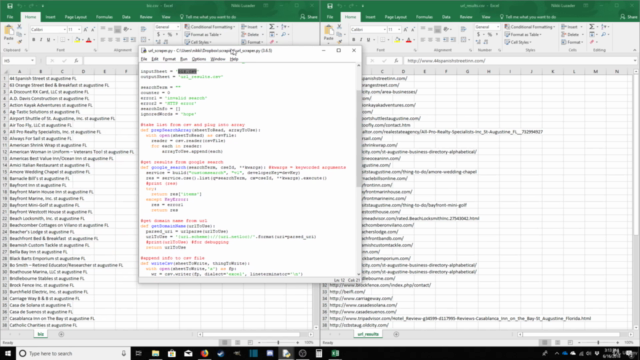Increase font size in url_results window
This screenshot has width=640, height=360.
point(405,29)
